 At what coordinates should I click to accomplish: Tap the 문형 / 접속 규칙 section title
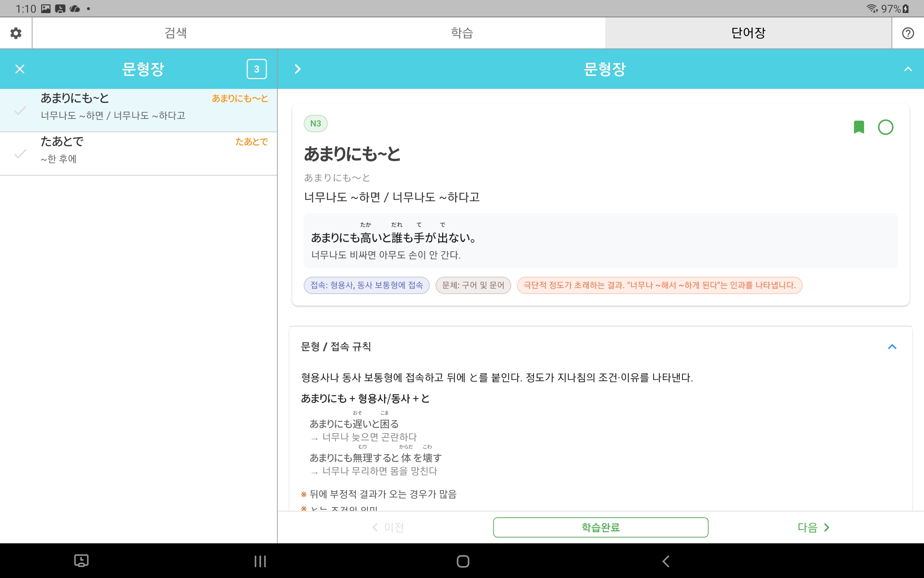pos(336,347)
